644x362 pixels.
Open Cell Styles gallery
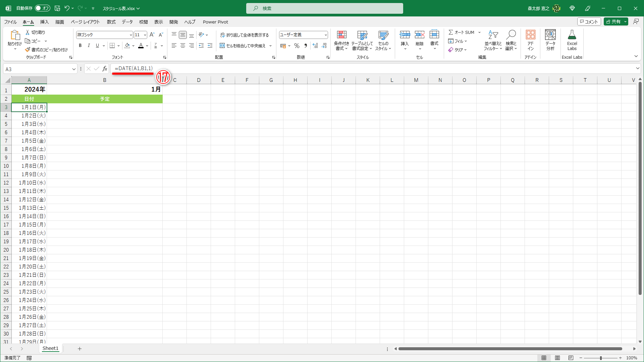click(383, 41)
